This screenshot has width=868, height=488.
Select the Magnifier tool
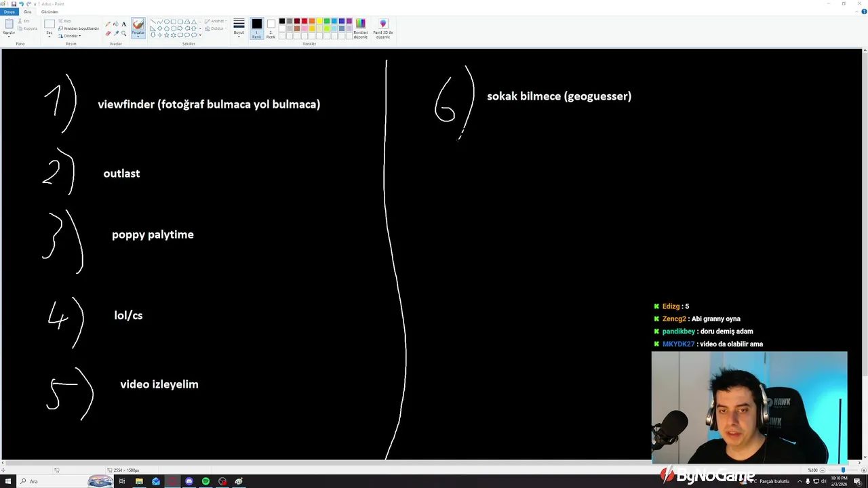[123, 33]
